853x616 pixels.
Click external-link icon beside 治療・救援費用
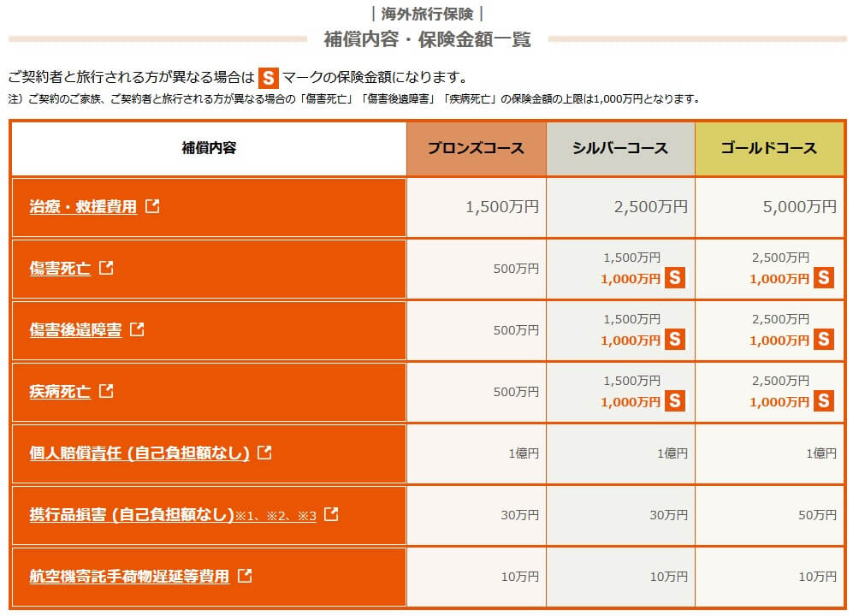152,206
